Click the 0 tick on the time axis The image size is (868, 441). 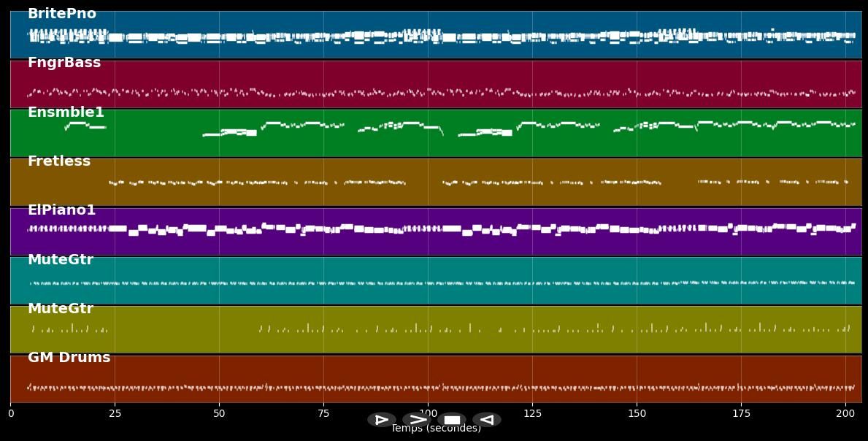(x=10, y=413)
